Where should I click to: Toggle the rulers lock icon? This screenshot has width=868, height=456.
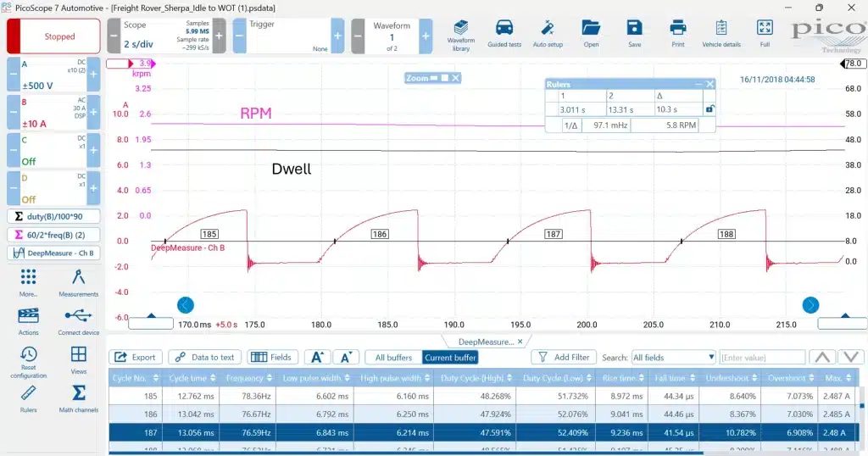[709, 109]
